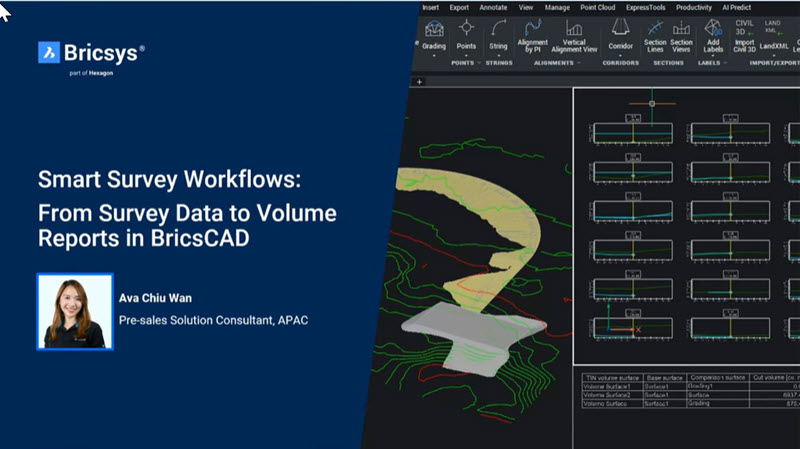Switch to the Manage ribbon tab
Image resolution: width=800 pixels, height=449 pixels.
pos(557,7)
